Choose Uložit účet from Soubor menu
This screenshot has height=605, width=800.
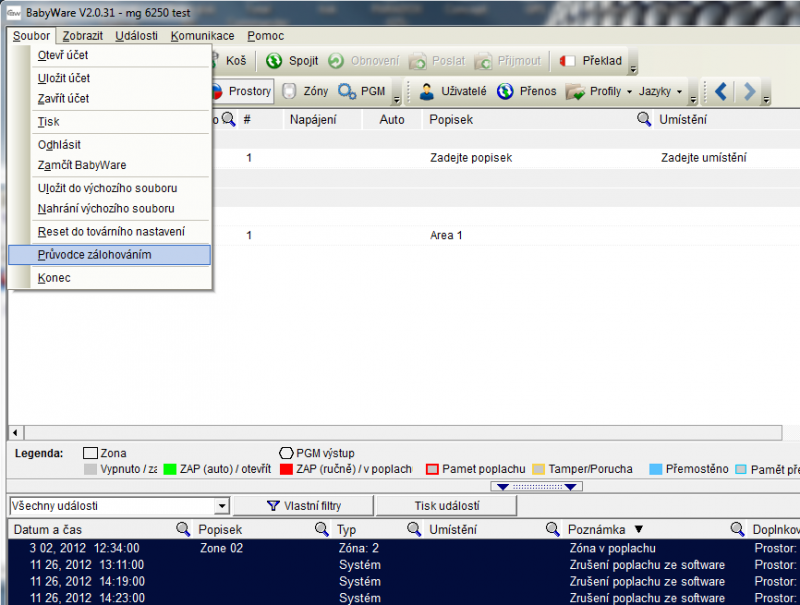64,78
